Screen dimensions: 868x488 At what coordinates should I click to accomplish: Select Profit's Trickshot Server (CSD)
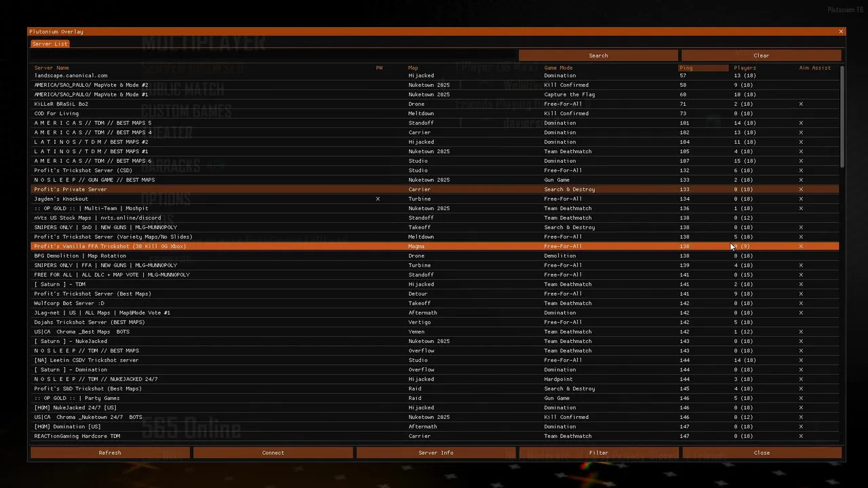[435, 170]
